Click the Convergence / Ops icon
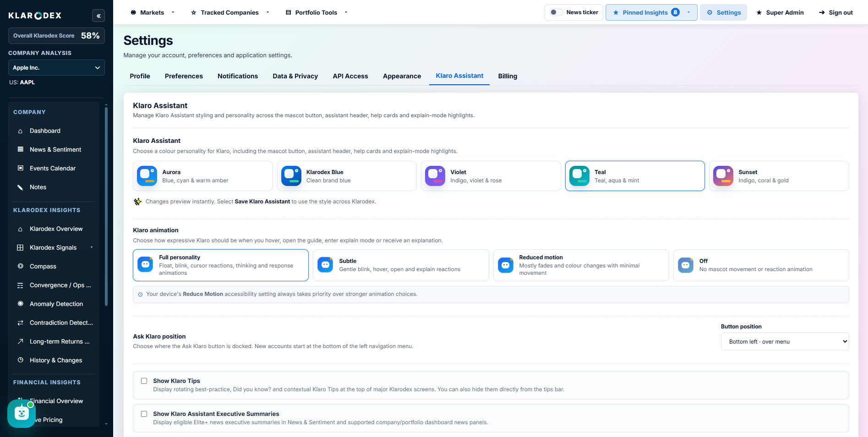The image size is (868, 437). tap(20, 285)
